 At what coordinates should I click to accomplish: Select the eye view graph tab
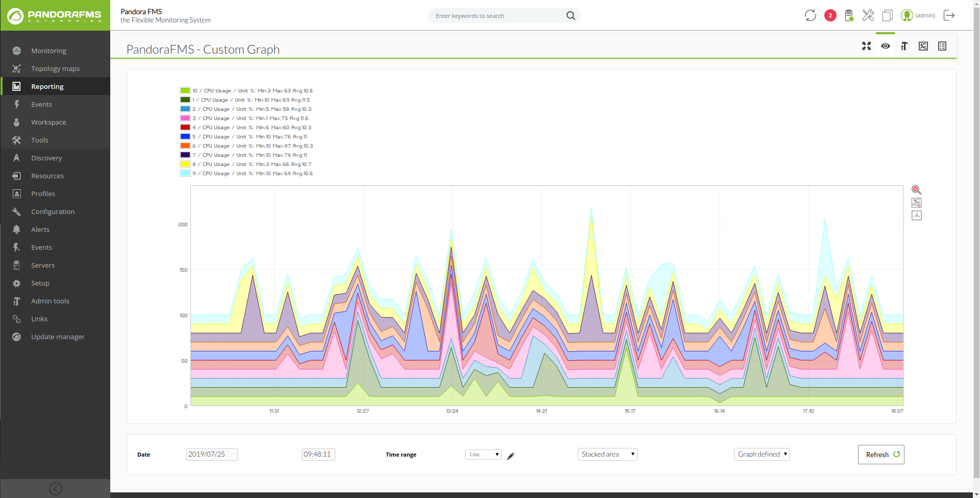[x=886, y=46]
